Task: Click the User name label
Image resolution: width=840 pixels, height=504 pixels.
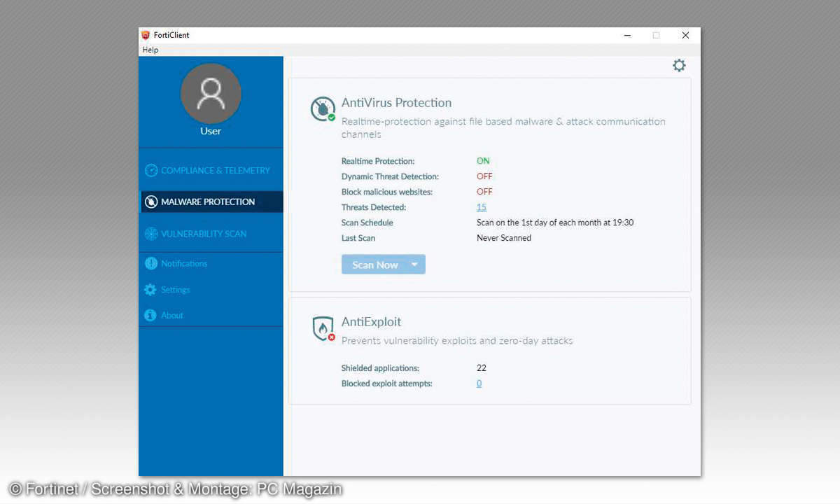Action: (211, 131)
